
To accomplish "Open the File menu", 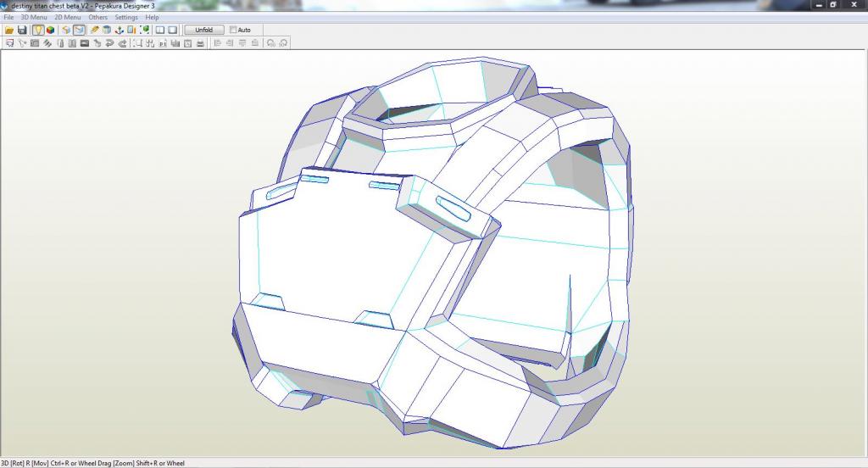I will tap(8, 17).
